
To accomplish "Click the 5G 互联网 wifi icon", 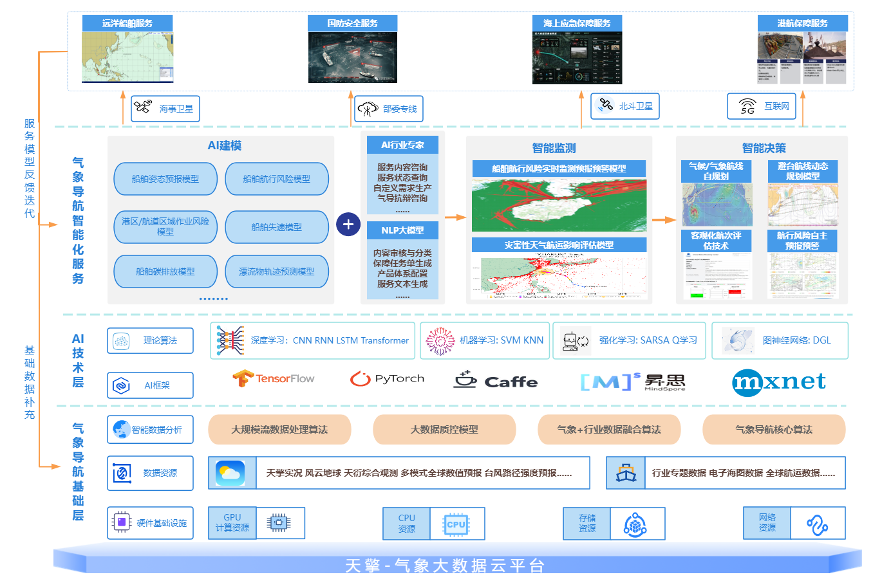I will (x=747, y=106).
